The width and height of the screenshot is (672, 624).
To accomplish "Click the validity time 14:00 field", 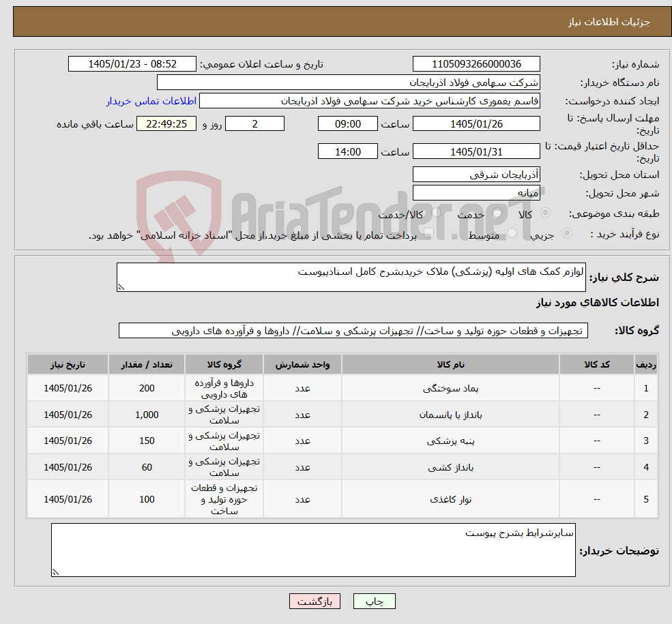I will coord(347,151).
